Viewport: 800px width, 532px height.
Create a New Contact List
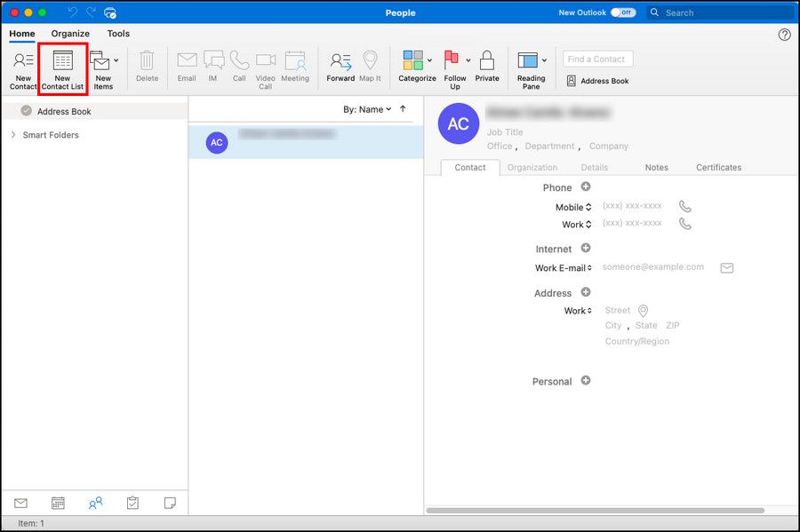(62, 68)
